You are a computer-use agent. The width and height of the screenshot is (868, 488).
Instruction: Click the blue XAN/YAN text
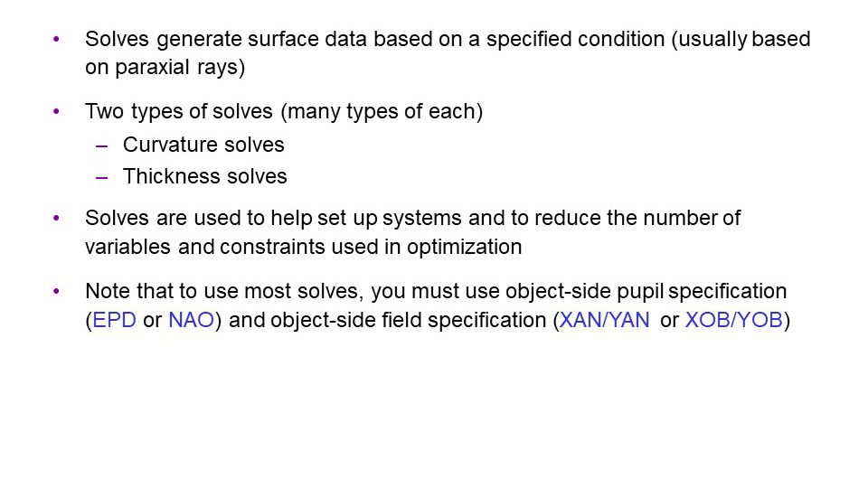[605, 320]
